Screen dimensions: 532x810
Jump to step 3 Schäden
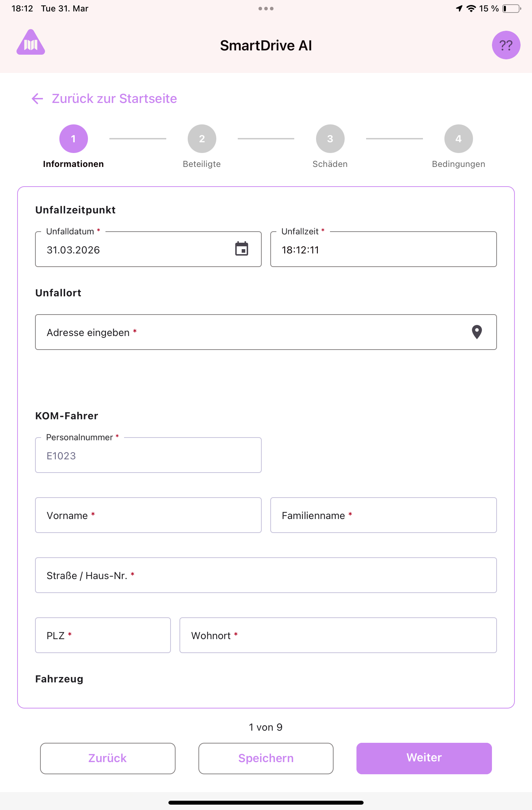coord(330,139)
